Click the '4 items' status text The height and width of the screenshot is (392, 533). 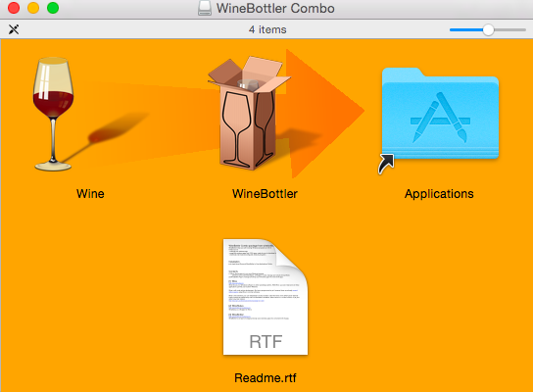coord(267,29)
